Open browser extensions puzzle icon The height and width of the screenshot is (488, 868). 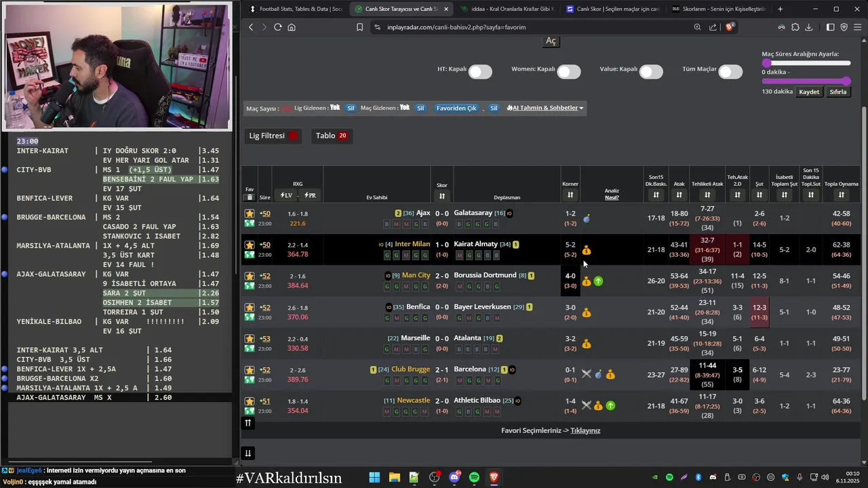click(795, 27)
